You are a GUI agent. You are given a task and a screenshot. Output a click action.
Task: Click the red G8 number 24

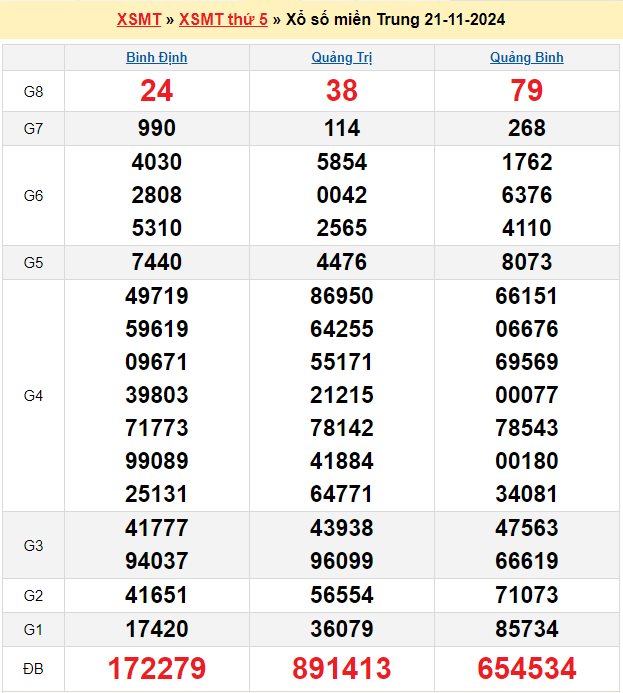[x=157, y=91]
